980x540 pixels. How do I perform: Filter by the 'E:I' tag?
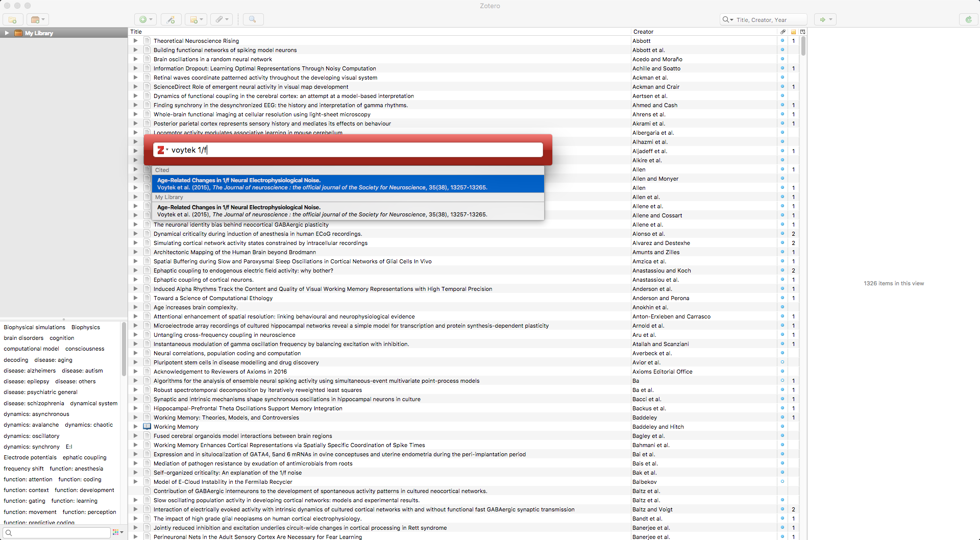[69, 447]
